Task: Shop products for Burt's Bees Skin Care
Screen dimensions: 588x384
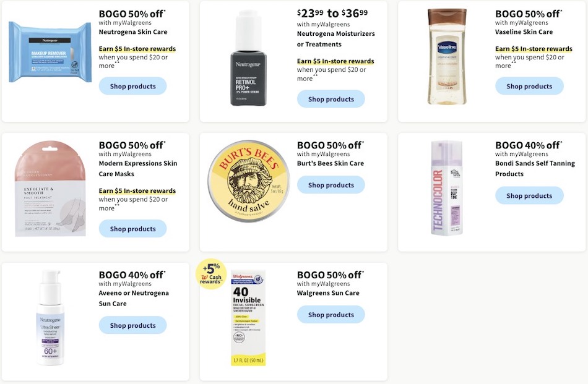Action: [331, 184]
